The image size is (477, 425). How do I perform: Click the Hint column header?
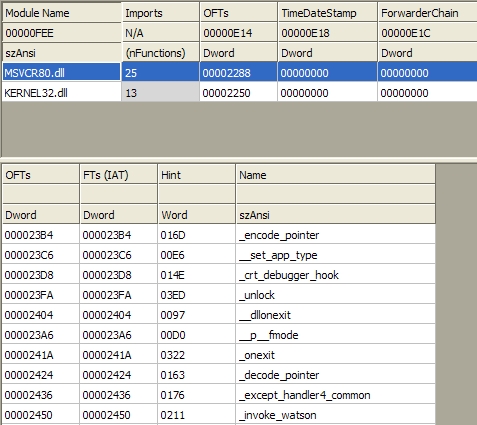tap(196, 175)
